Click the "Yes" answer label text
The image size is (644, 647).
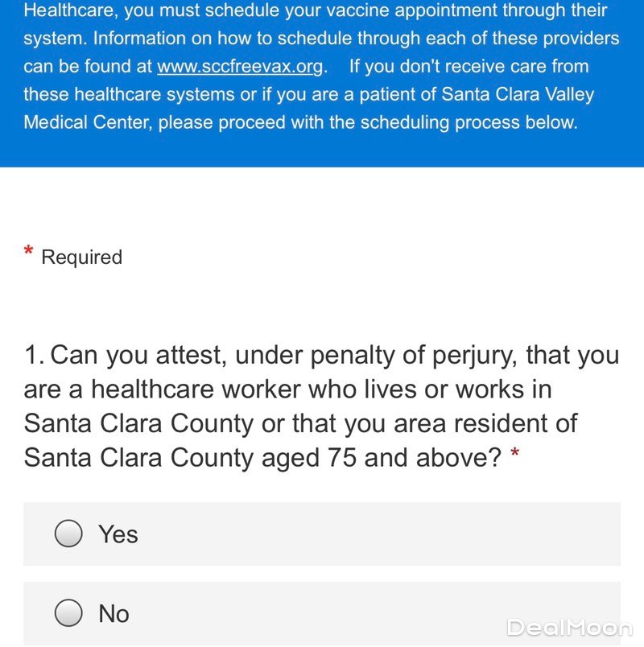point(118,534)
